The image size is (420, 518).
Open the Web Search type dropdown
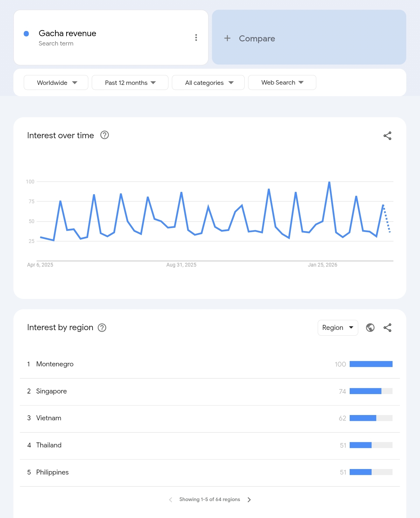coord(282,83)
